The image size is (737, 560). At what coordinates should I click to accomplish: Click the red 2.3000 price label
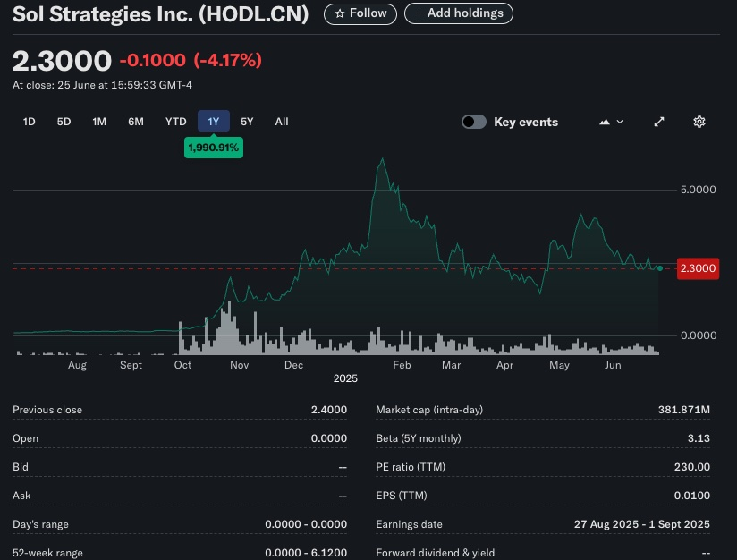tap(698, 268)
